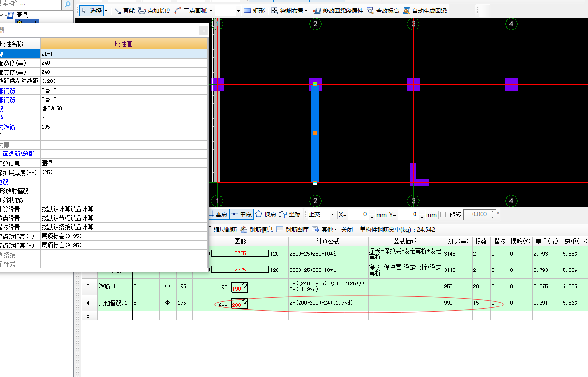Click the search magnifier icon in component search
Viewport: 588px width, 377px height.
coord(68,5)
